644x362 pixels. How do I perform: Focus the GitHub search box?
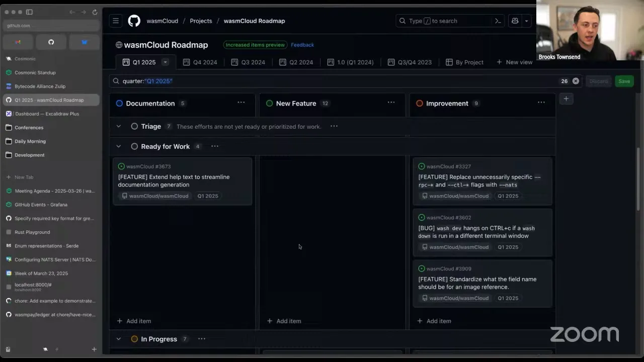click(x=449, y=21)
